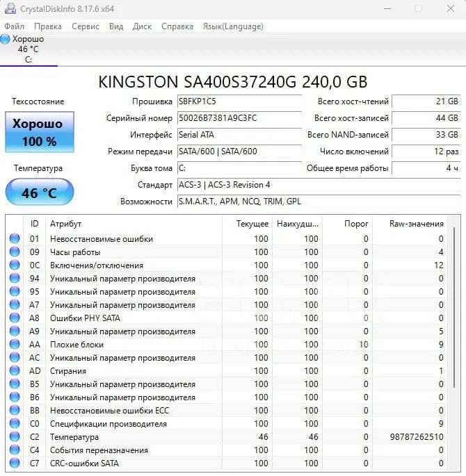Click the CrystalDiskInfo app icon in title bar

[10, 8]
